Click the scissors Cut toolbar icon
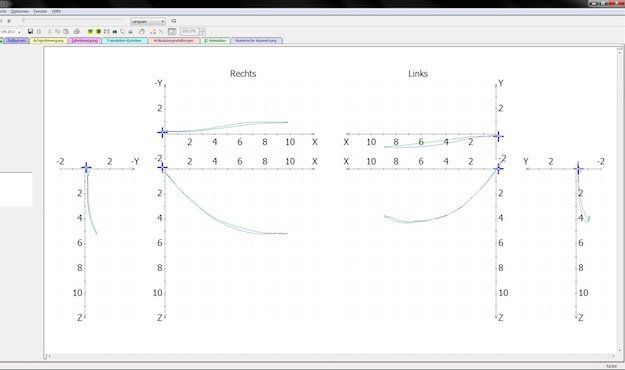Screen dimensions: 625x370 [49, 31]
